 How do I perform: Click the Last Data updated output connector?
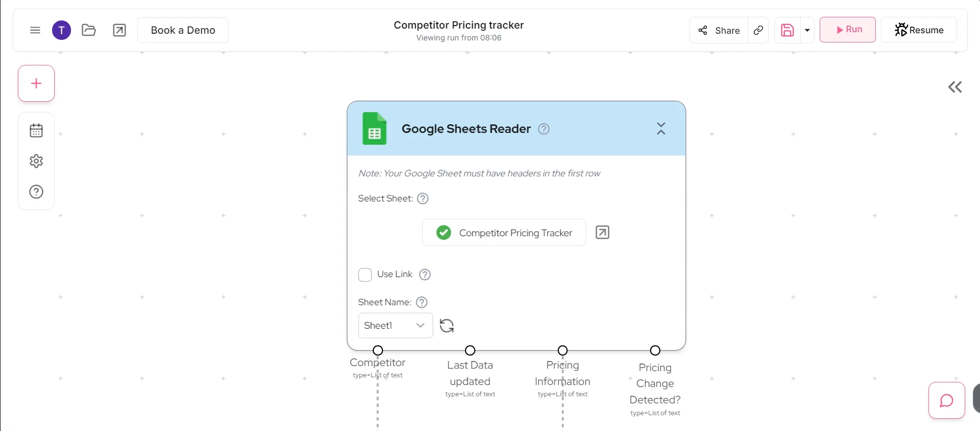[x=470, y=350]
